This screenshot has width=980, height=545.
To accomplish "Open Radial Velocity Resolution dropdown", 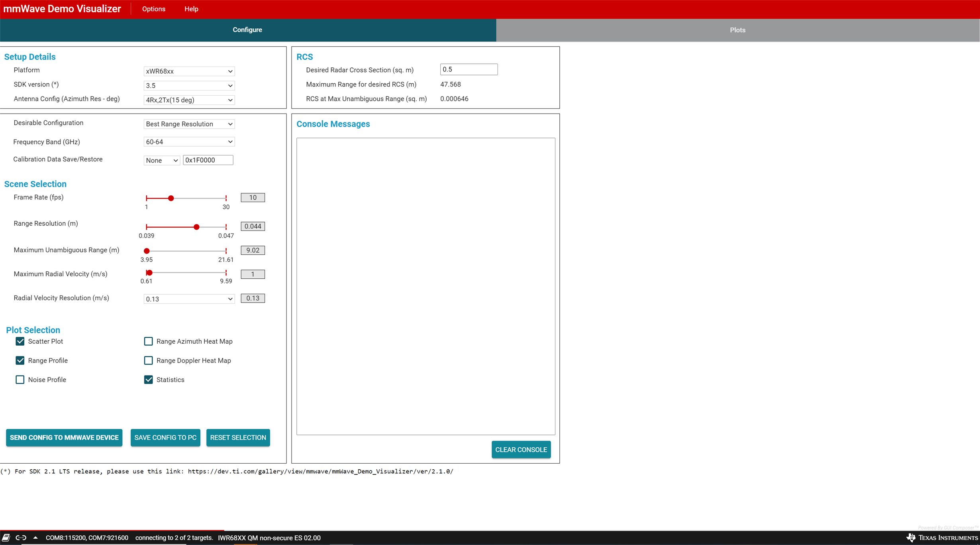I will (x=189, y=299).
